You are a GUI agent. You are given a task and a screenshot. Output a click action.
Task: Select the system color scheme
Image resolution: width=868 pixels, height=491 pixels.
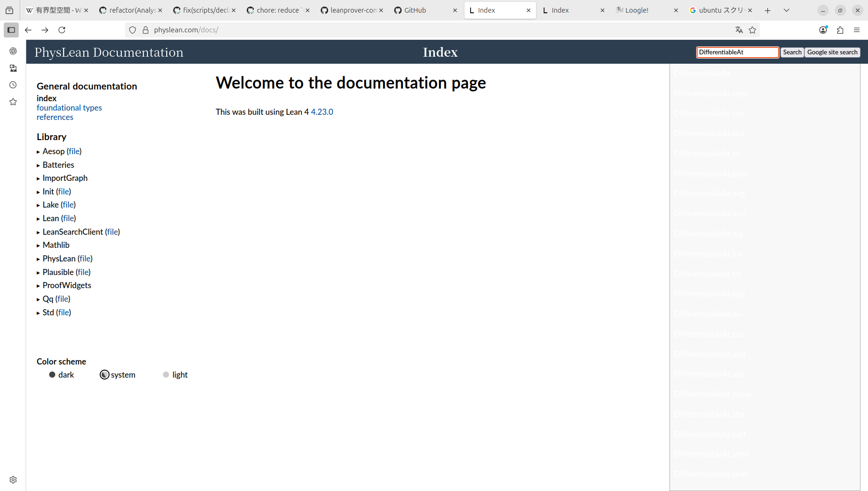tap(104, 375)
